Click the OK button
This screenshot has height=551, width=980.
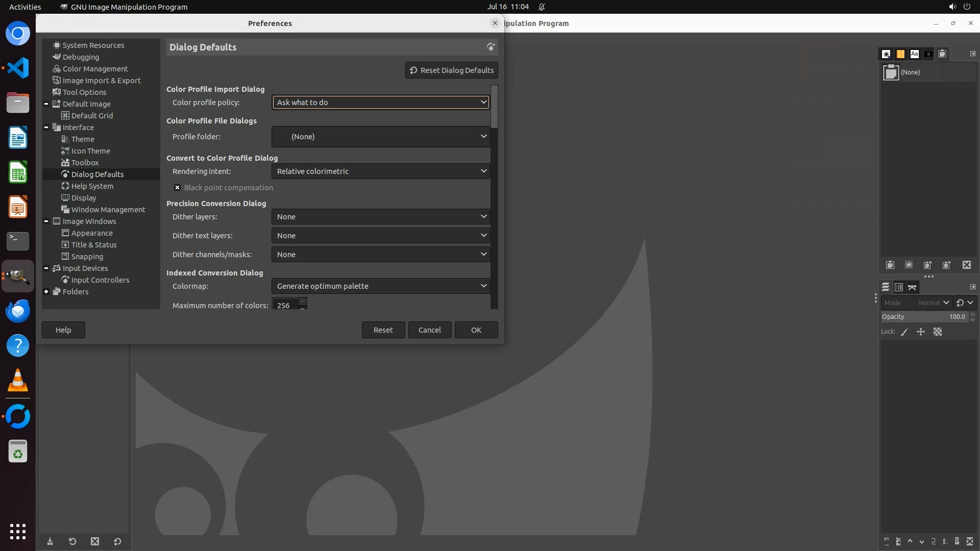point(476,330)
